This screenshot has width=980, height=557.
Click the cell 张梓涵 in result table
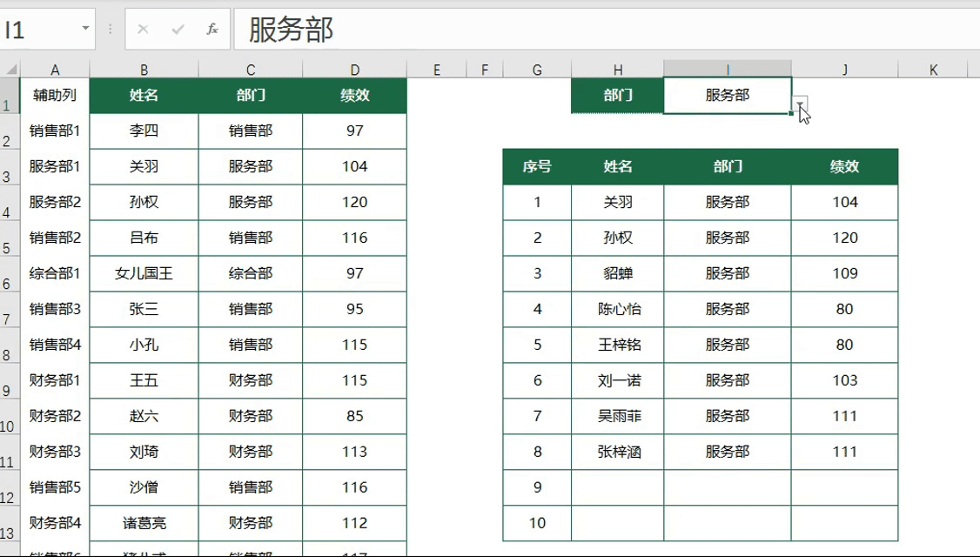tap(617, 452)
